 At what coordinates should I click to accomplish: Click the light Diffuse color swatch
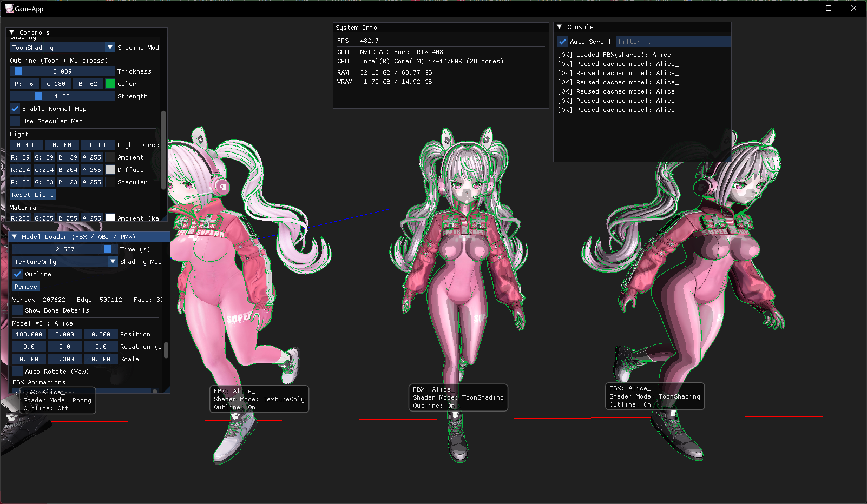110,170
